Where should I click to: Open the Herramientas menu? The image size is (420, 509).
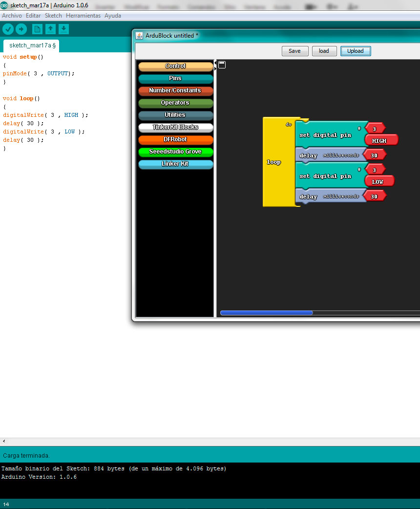[83, 16]
